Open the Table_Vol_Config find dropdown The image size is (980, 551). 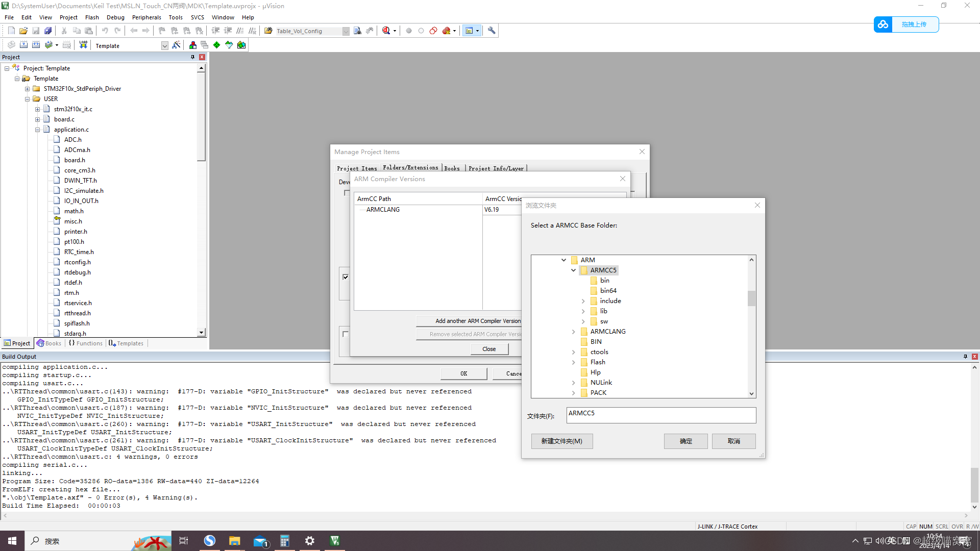click(346, 31)
